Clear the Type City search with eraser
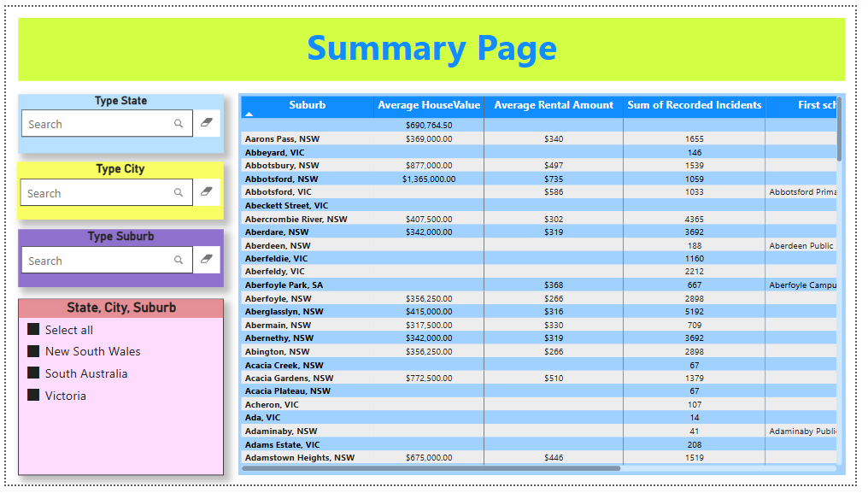 206,192
